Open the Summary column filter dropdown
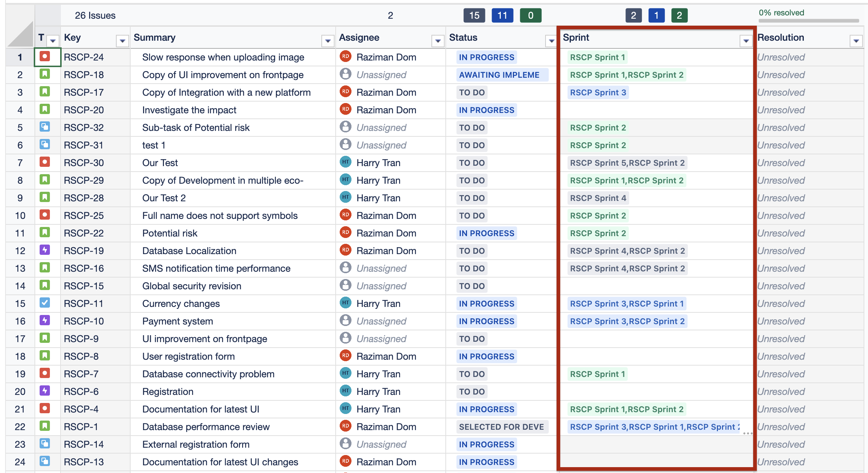 pyautogui.click(x=327, y=41)
